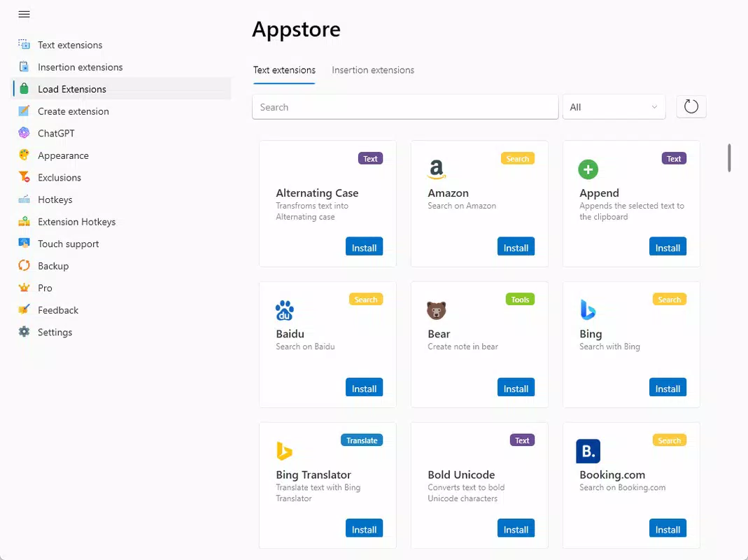Image resolution: width=748 pixels, height=560 pixels.
Task: Click the Translate tag on Bing Translator
Action: click(362, 440)
